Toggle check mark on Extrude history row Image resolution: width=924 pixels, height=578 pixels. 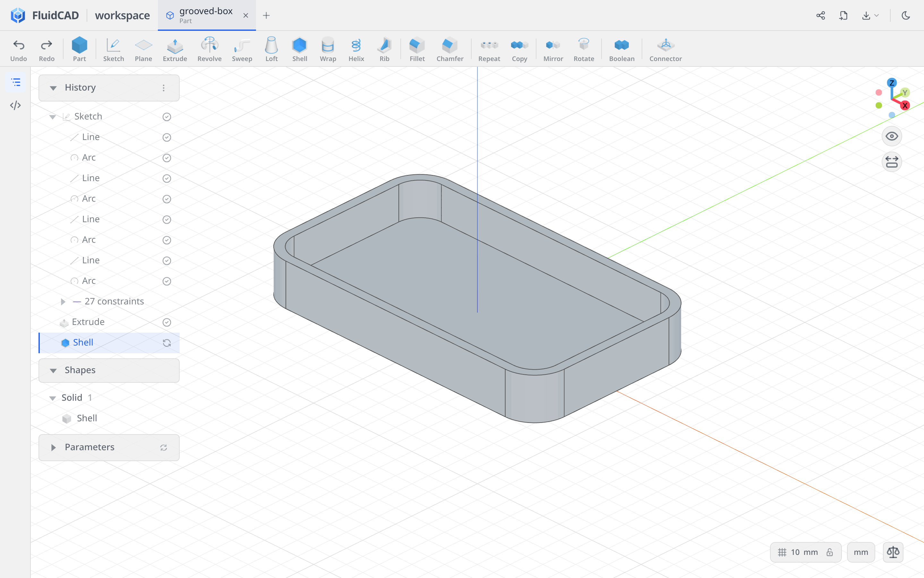[x=167, y=322]
